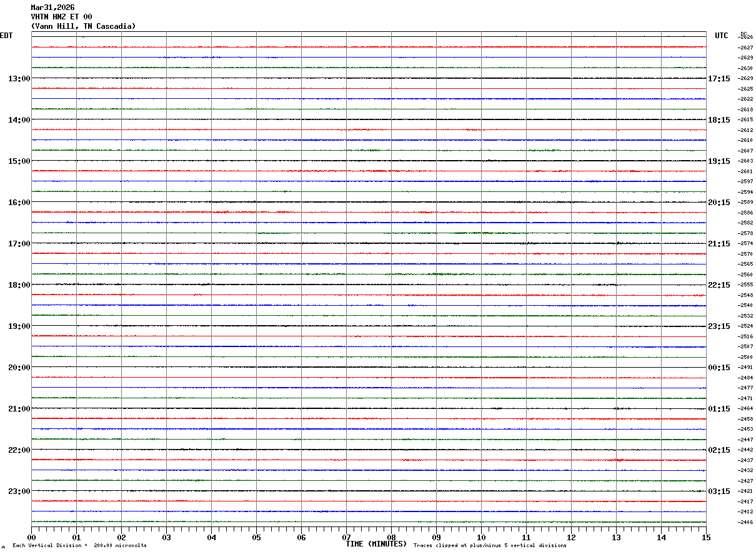Click the "17:00" EDT time label
Viewport: 756px width, 554px height.
(19, 244)
